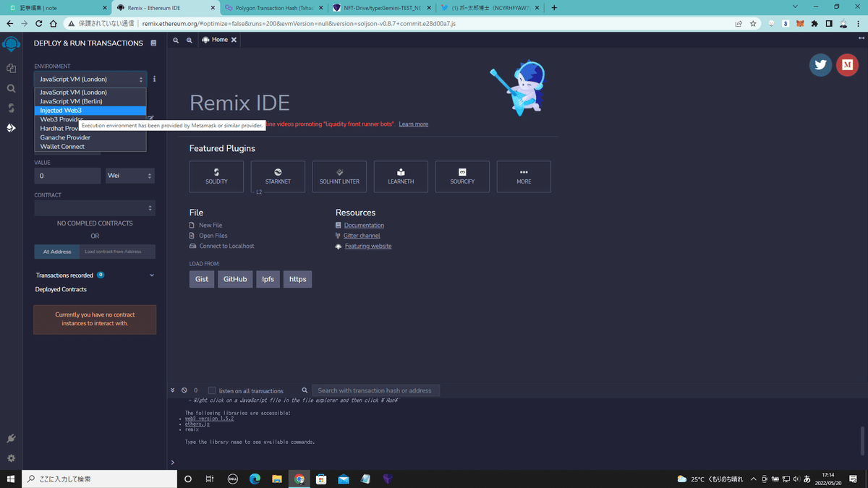Open the Plugin manager plug icon
Image resolution: width=868 pixels, height=488 pixels.
[x=11, y=439]
